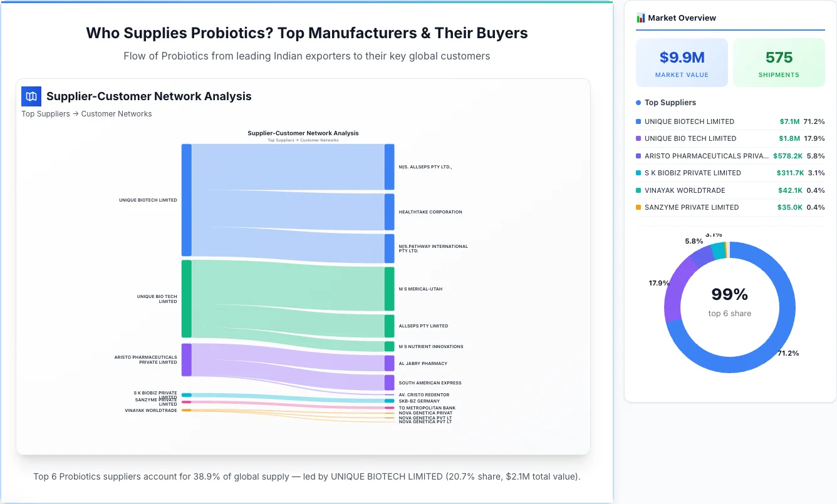Select the UNIQUE BIOTECH LIMITED node in the Sankey
Viewport: 837px width, 504px height.
[185, 200]
